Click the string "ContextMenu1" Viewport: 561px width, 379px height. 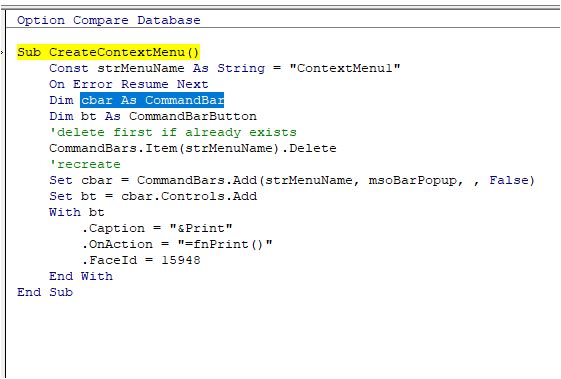[x=345, y=68]
